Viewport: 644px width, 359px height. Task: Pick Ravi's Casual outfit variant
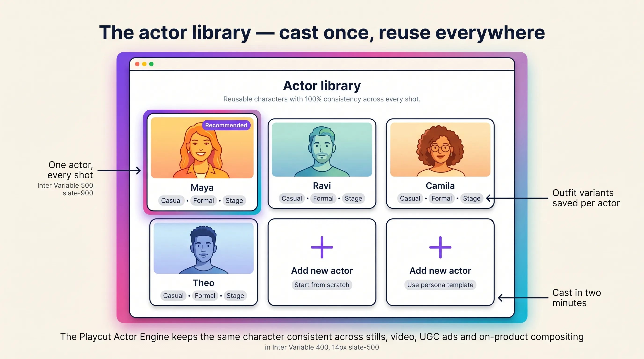(x=292, y=198)
